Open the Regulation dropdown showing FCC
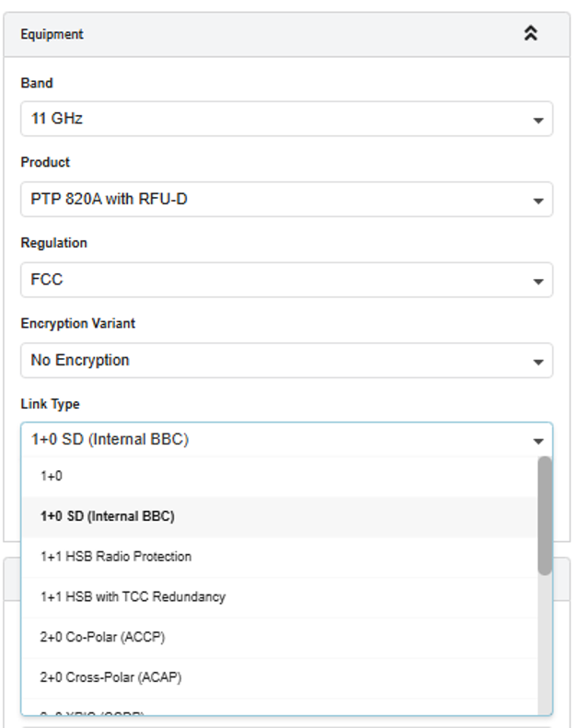The image size is (578, 728). click(286, 280)
